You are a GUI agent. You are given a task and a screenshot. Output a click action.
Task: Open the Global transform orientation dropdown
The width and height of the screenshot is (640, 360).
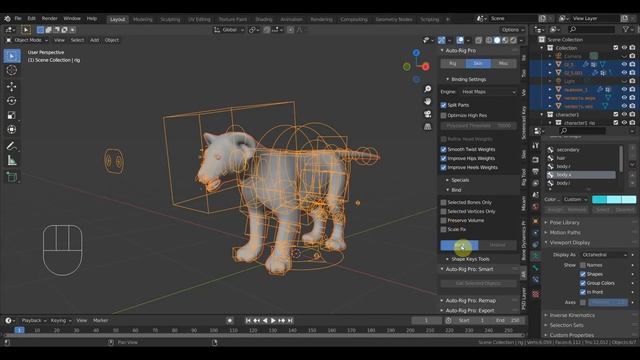pyautogui.click(x=229, y=30)
